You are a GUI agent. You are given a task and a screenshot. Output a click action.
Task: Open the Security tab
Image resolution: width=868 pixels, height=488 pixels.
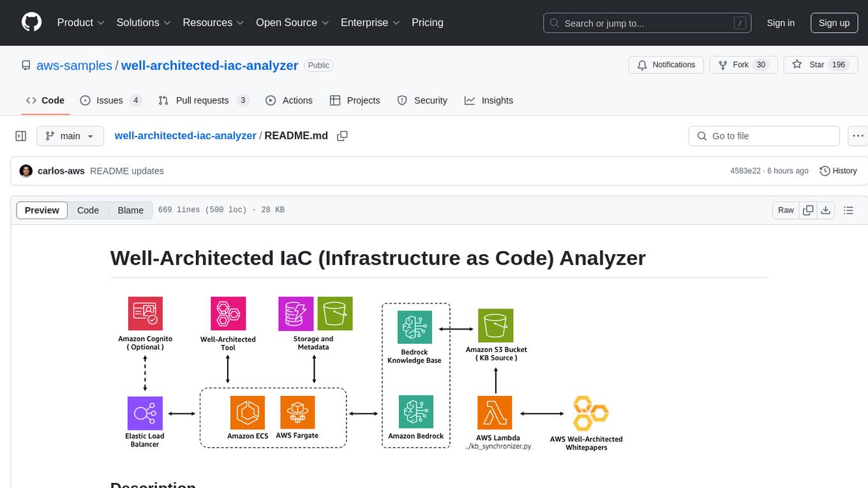coord(423,100)
